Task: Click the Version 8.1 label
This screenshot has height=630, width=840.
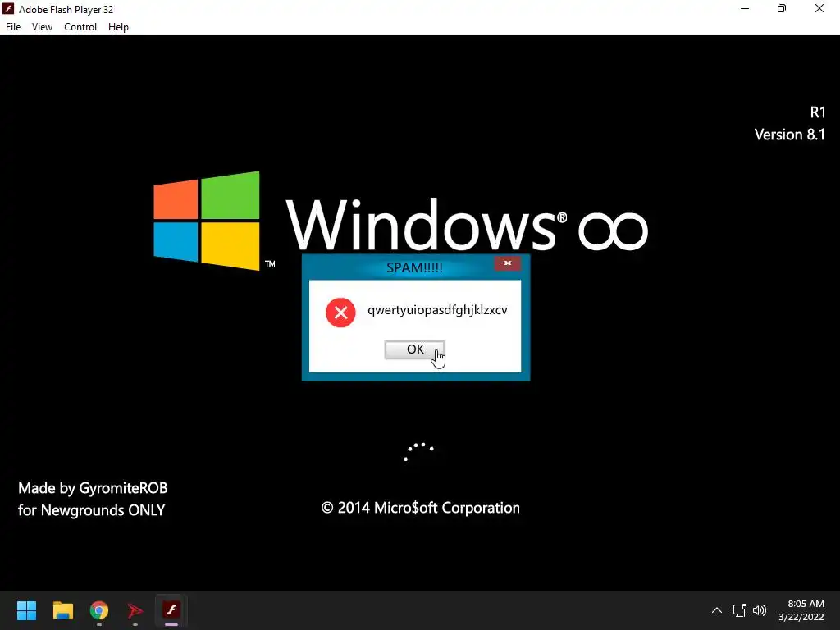Action: coord(789,135)
